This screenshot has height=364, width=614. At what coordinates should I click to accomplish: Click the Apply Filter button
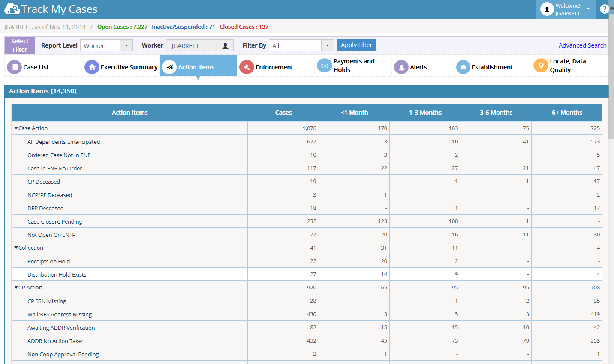356,45
